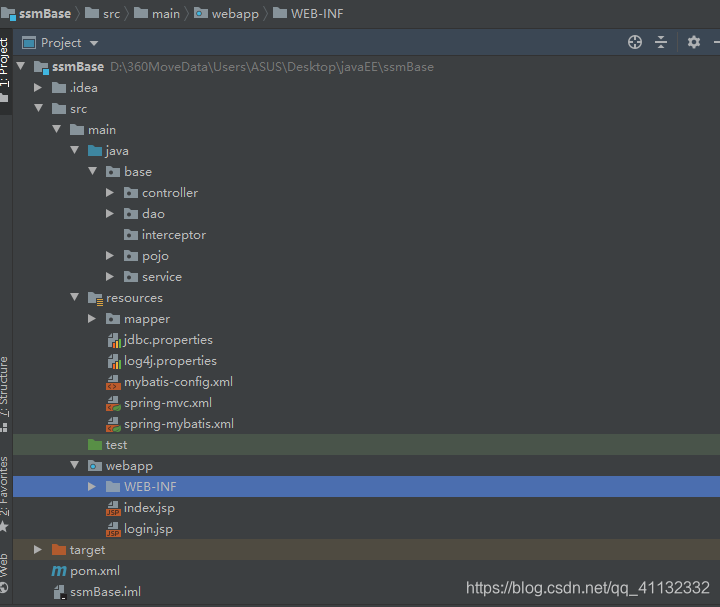
Task: Click the controller package icon
Action: [x=131, y=193]
